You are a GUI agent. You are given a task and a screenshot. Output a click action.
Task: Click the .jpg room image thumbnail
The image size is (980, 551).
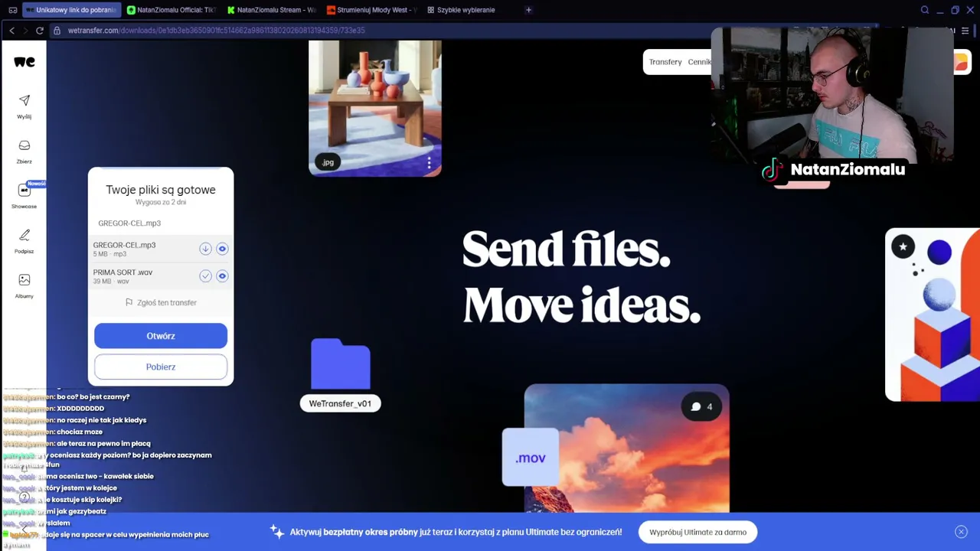click(x=375, y=108)
